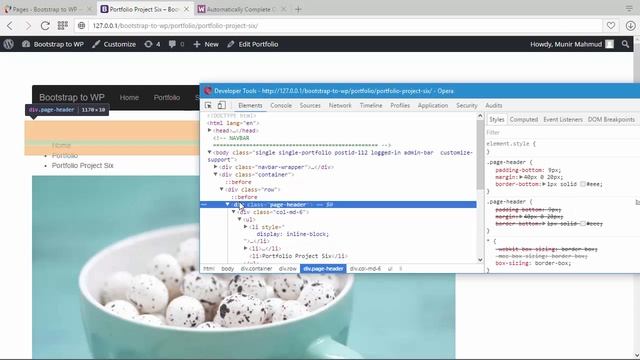The height and width of the screenshot is (360, 640).
Task: Go forward using browser forward arrow
Action: pyautogui.click(x=28, y=26)
